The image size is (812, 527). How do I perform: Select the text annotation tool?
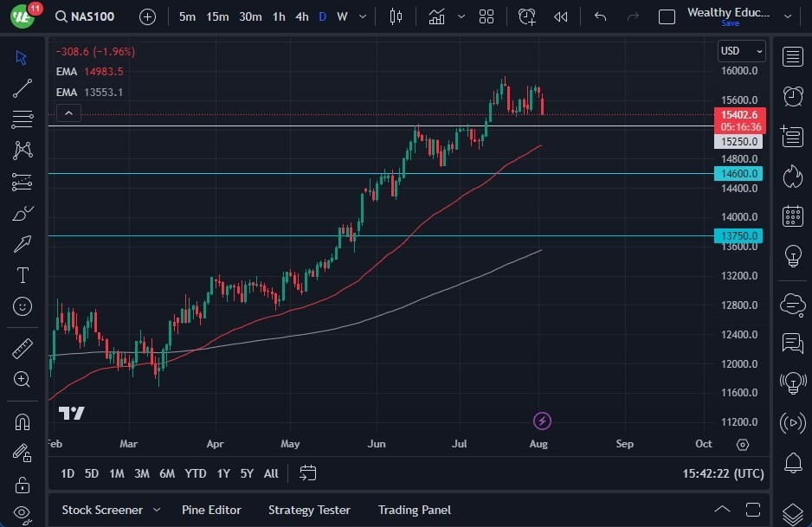[23, 275]
